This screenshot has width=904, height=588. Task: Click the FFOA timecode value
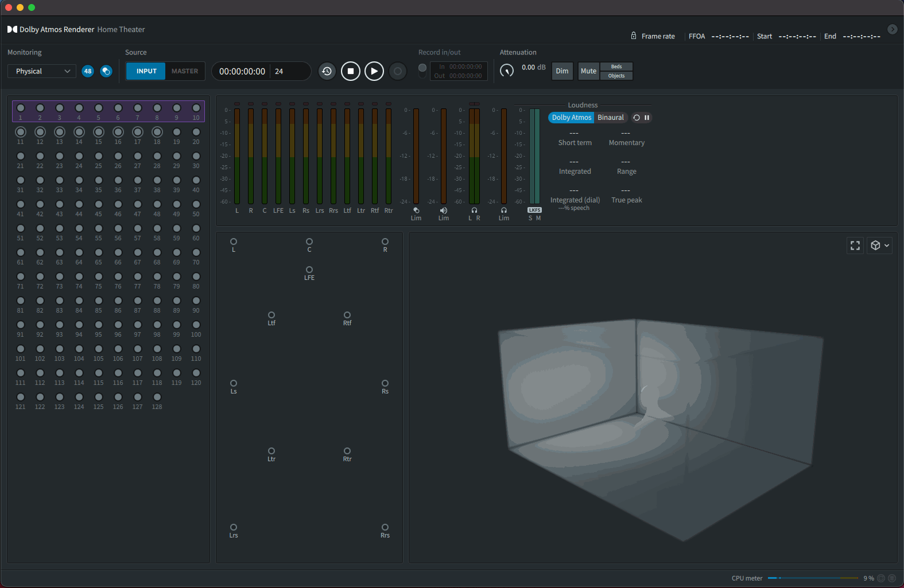[730, 36]
